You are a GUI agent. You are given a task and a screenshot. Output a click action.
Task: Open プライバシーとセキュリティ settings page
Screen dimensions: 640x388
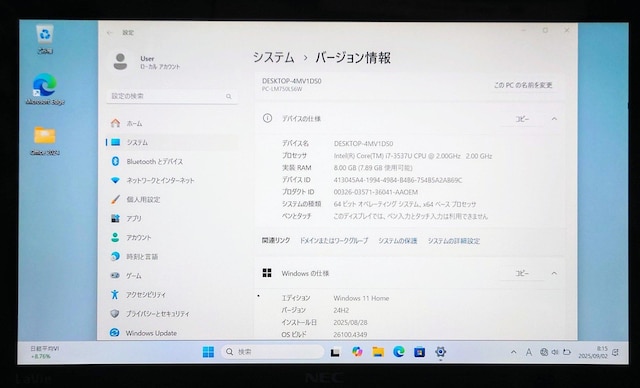pos(171,314)
